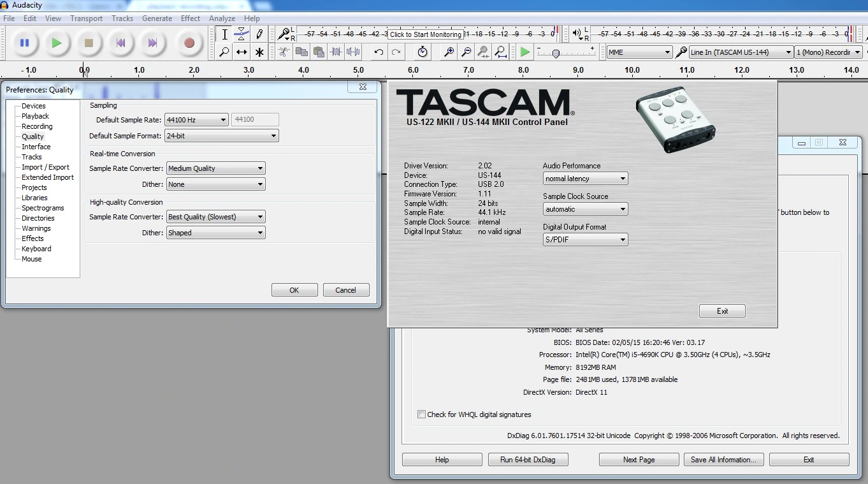Image resolution: width=868 pixels, height=484 pixels.
Task: Open the 1 (Mono) Recording channels dropdown
Action: coord(828,52)
